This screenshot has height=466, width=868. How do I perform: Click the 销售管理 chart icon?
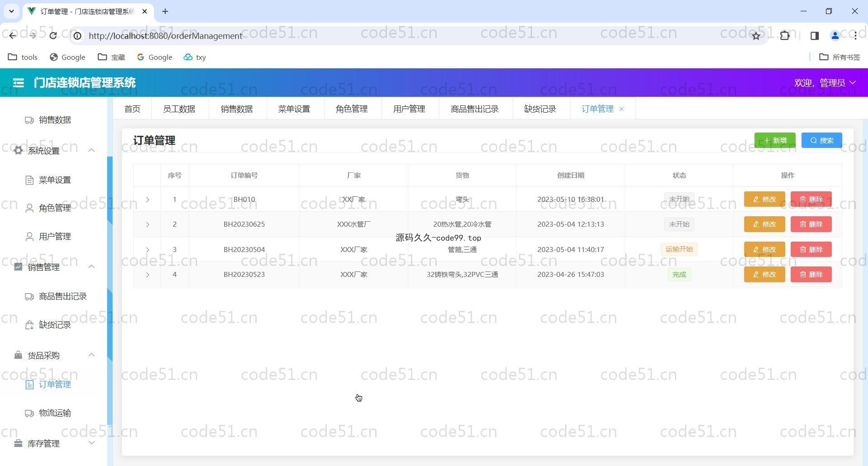pos(18,267)
